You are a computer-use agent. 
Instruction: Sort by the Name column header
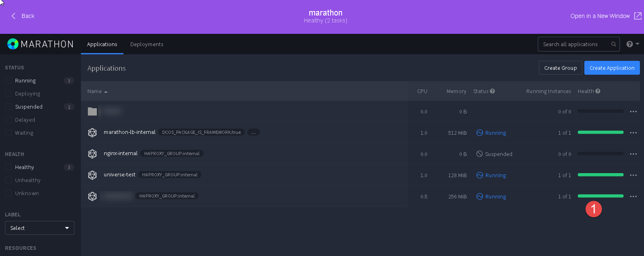pyautogui.click(x=97, y=91)
